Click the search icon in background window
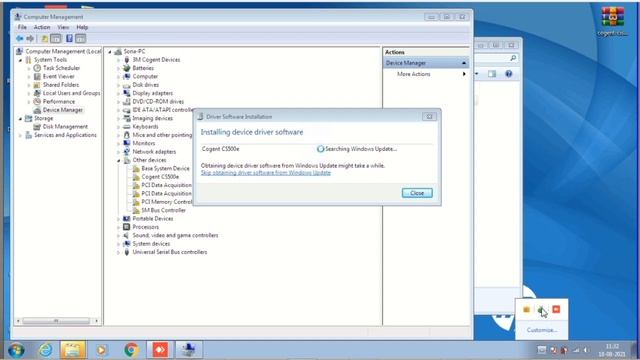 (513, 58)
